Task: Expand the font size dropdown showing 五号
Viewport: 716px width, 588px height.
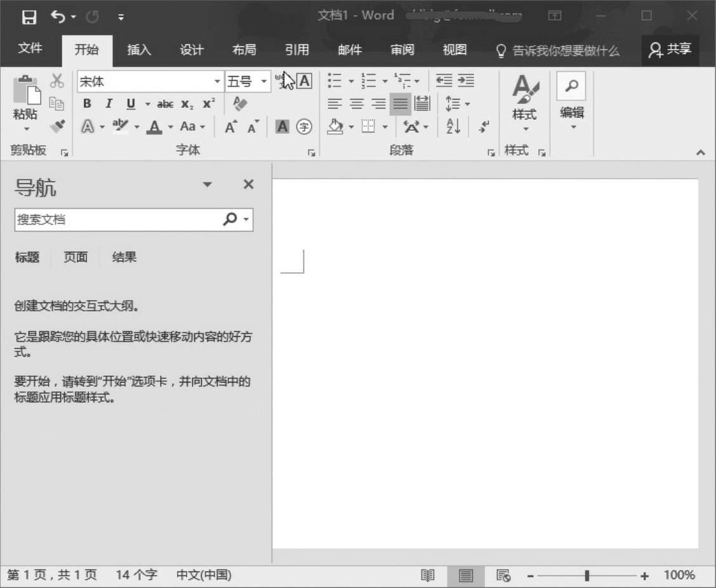Action: 264,82
